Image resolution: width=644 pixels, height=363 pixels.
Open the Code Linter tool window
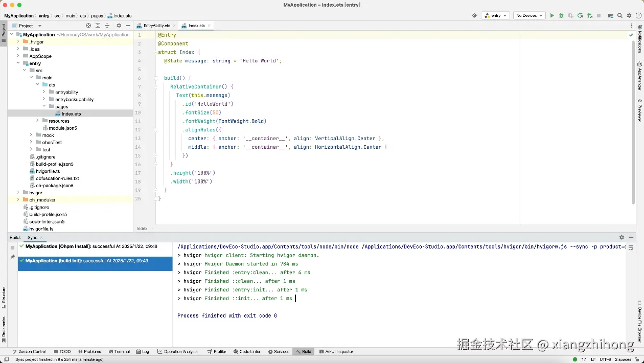[247, 352]
